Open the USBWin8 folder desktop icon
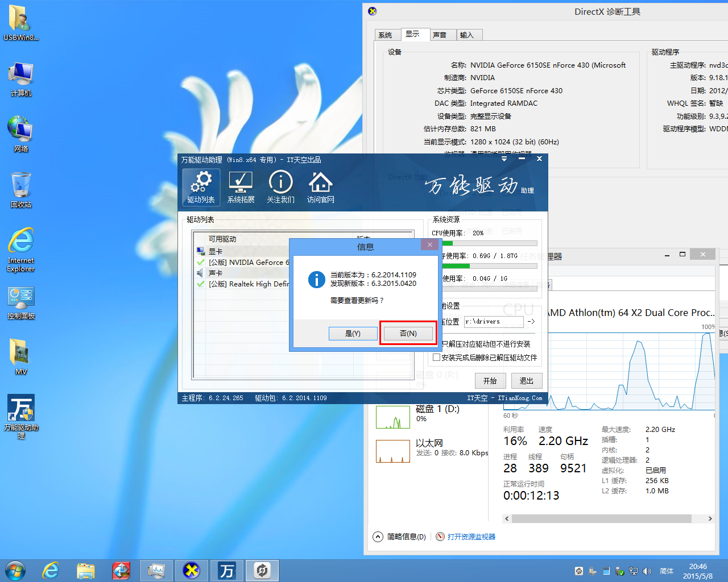Screen dimensions: 728x582 coord(21,23)
